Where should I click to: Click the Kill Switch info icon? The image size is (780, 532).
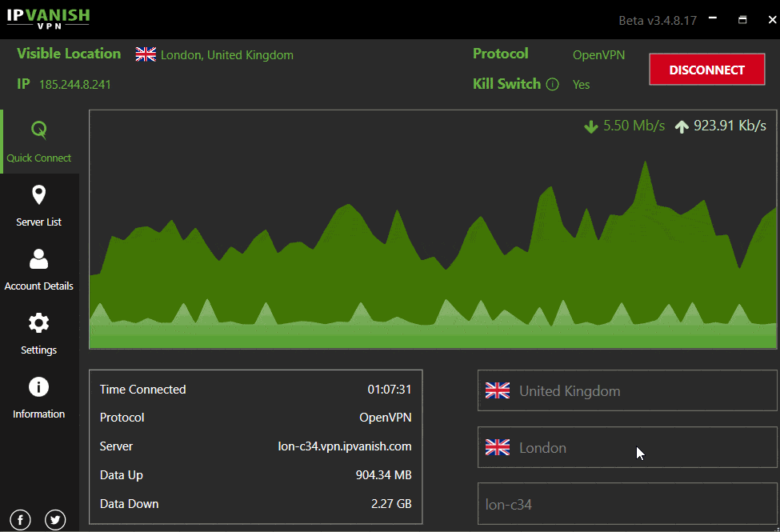[x=552, y=84]
